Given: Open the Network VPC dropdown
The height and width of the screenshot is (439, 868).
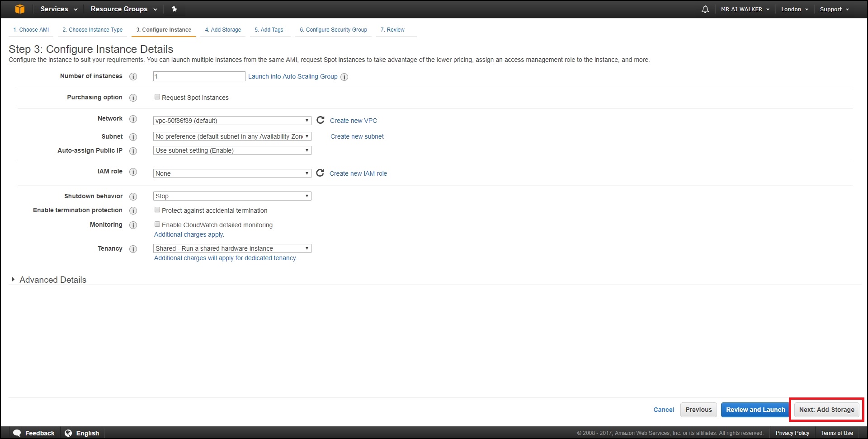Looking at the screenshot, I should click(232, 121).
